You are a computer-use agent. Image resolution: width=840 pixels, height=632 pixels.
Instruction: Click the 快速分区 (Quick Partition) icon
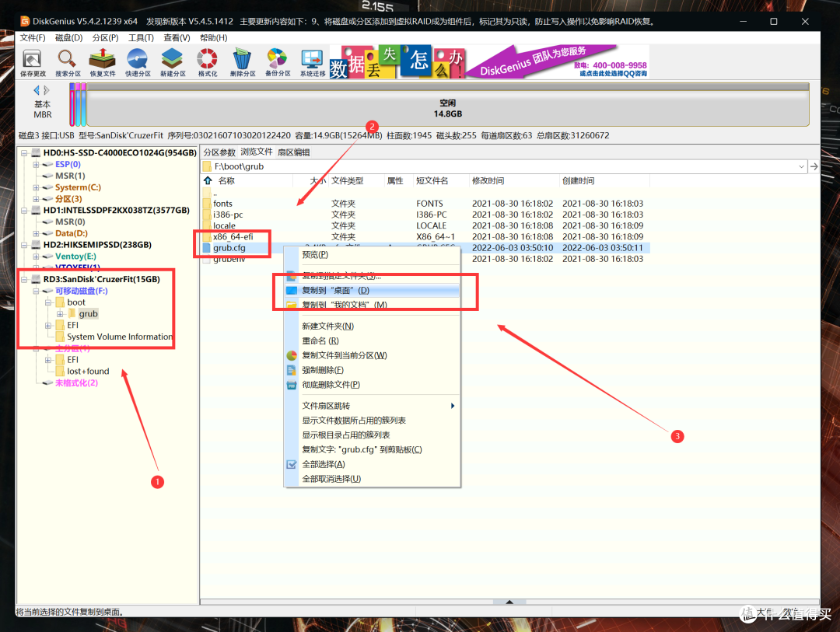pos(138,61)
